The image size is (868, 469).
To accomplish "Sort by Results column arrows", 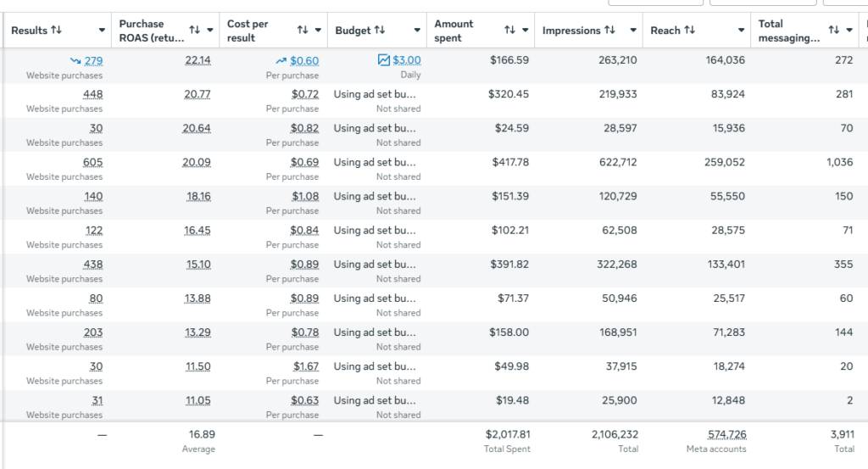I will click(x=57, y=30).
